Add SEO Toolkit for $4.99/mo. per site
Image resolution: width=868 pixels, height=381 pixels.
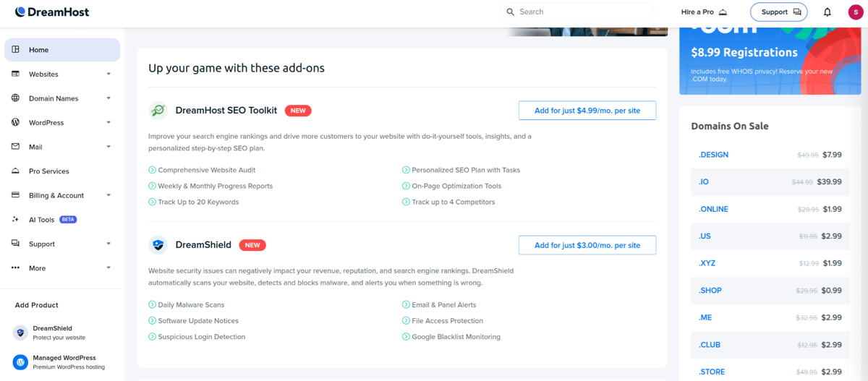click(x=587, y=111)
